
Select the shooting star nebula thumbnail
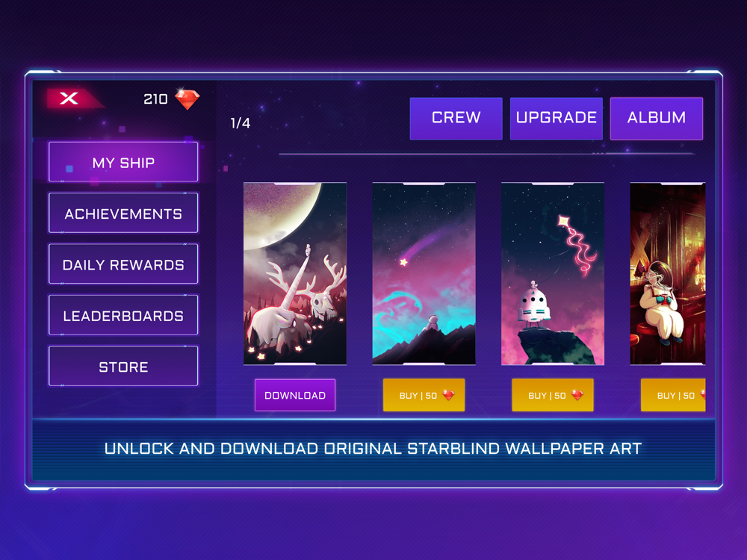424,273
